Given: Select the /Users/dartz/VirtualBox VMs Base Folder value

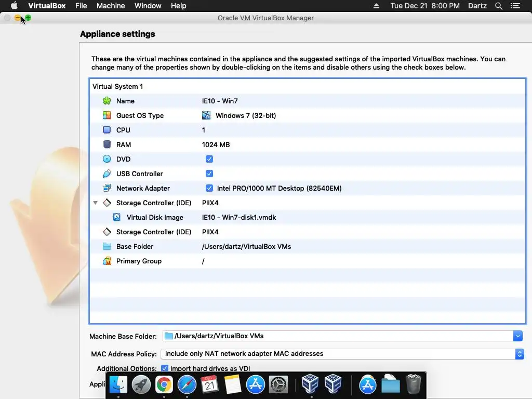Looking at the screenshot, I should click(x=246, y=246).
